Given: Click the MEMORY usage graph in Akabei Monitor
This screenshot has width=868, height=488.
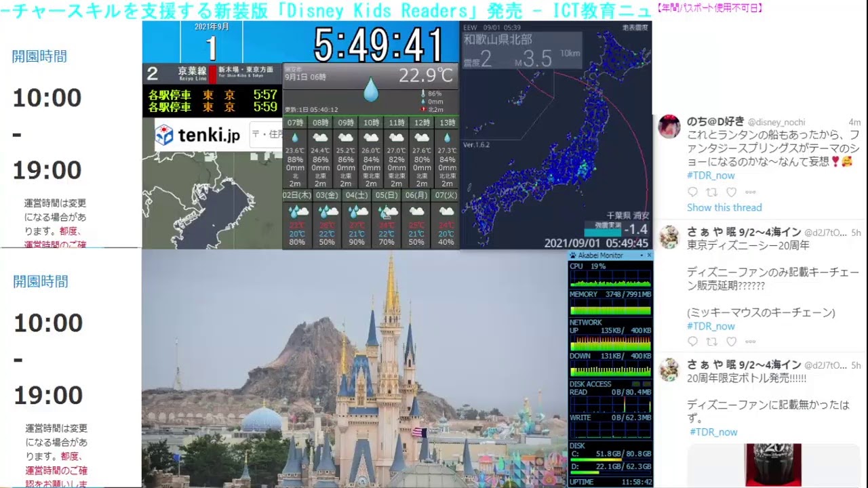Looking at the screenshot, I should [x=610, y=307].
